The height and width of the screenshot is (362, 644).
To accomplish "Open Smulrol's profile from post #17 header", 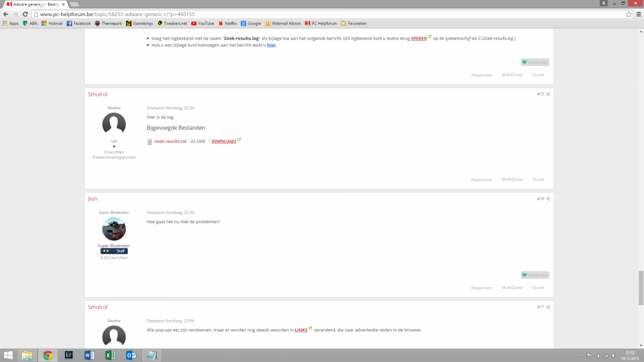I will tap(98, 307).
